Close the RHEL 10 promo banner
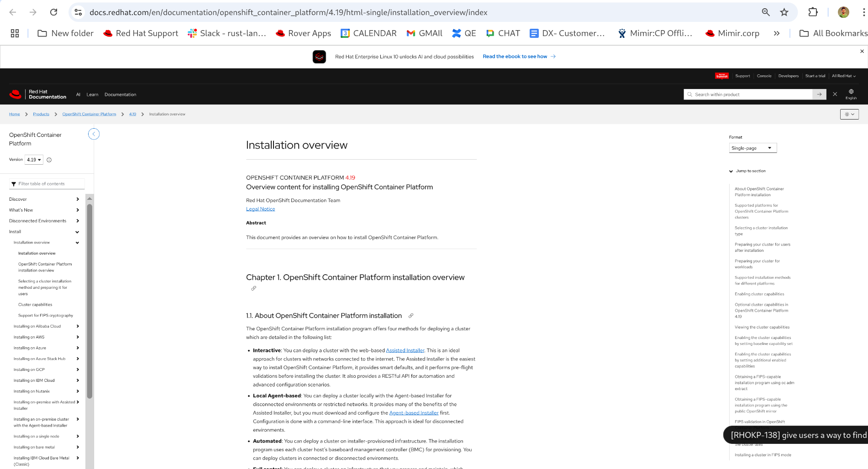Screen dimensions: 868x469 click(x=862, y=51)
